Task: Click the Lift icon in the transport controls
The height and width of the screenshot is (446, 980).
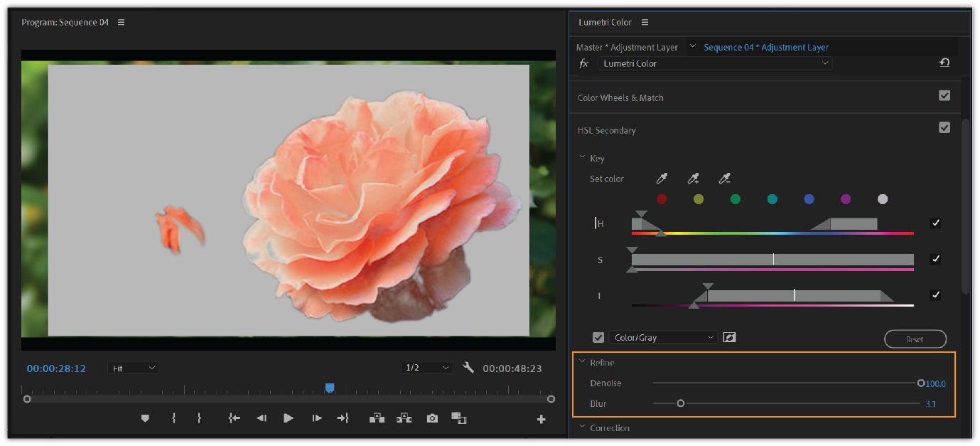Action: pyautogui.click(x=376, y=418)
